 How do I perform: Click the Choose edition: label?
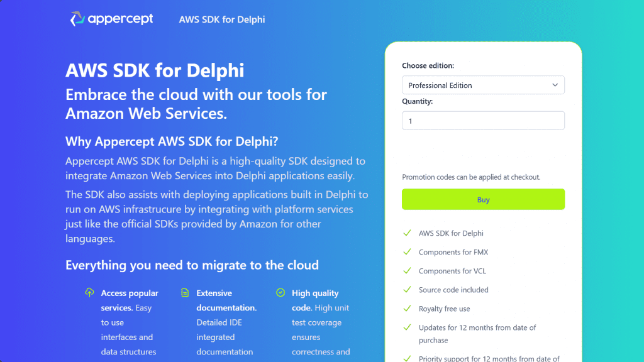coord(428,65)
